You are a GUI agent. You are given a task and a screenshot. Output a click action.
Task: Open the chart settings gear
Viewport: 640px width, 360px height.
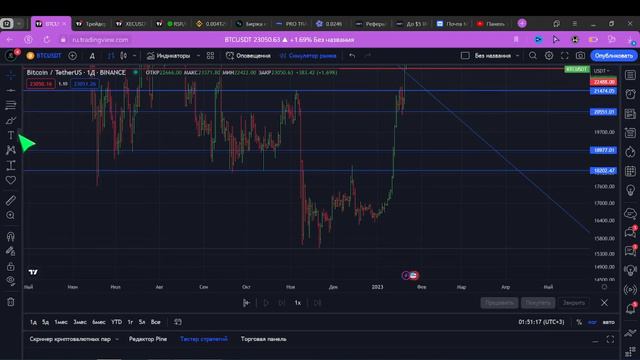pyautogui.click(x=549, y=56)
